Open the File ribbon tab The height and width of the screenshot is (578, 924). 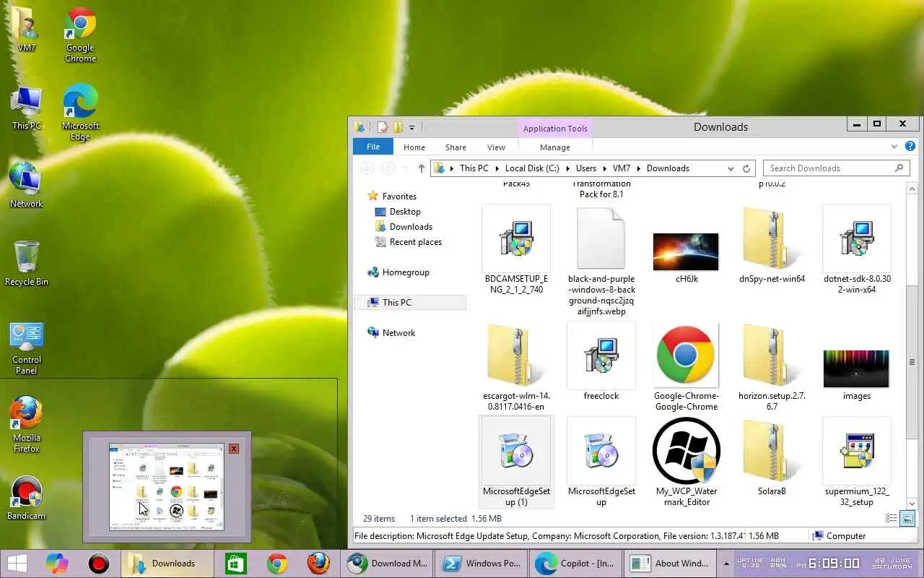point(372,147)
